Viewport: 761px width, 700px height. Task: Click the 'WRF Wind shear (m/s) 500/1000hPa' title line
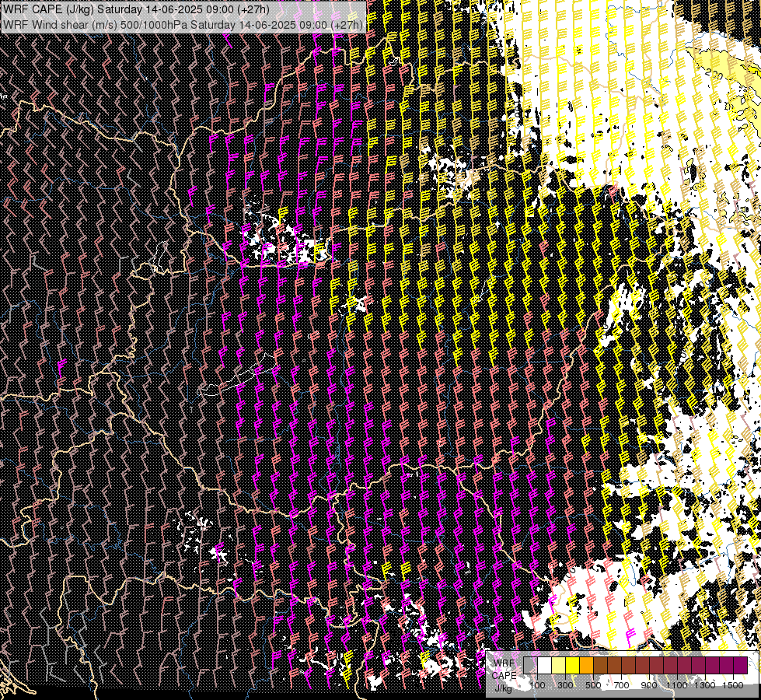point(183,25)
